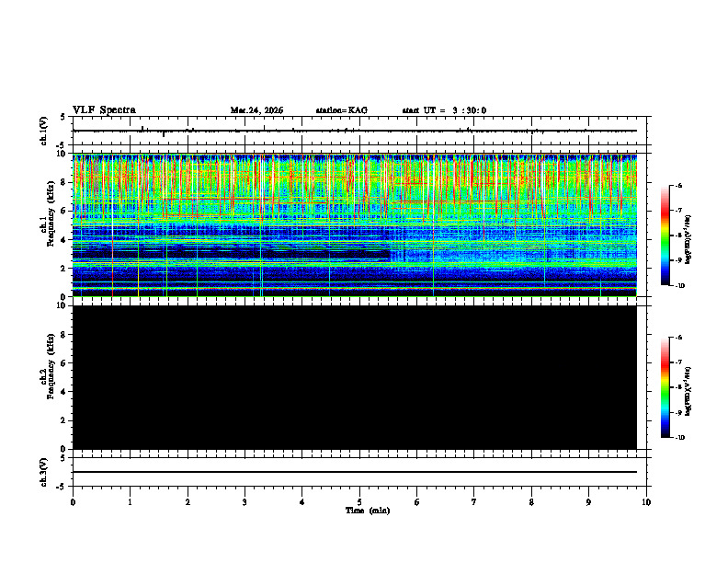The height and width of the screenshot is (563, 728).
Task: Click time axis tick label "5"
Action: click(x=359, y=502)
